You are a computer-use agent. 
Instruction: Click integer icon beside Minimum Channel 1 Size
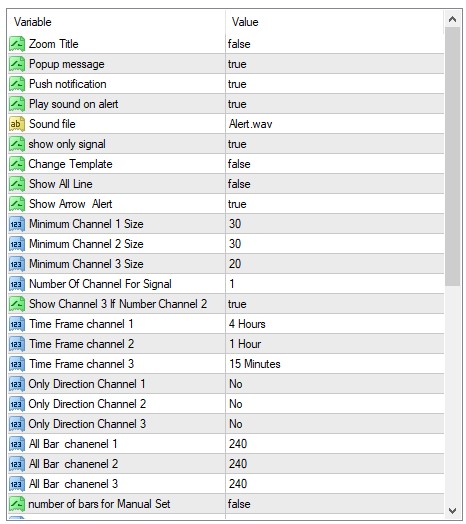coord(17,224)
